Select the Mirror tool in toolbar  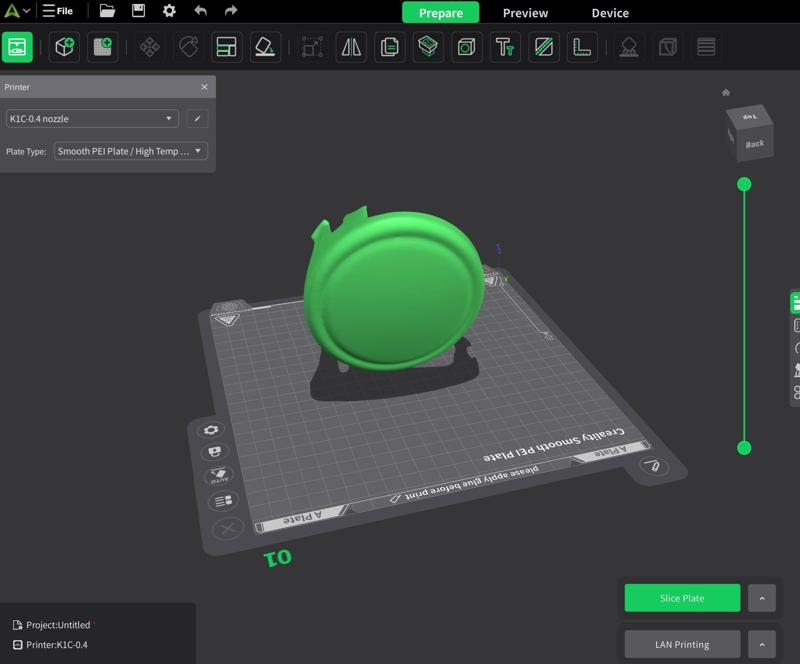click(351, 47)
